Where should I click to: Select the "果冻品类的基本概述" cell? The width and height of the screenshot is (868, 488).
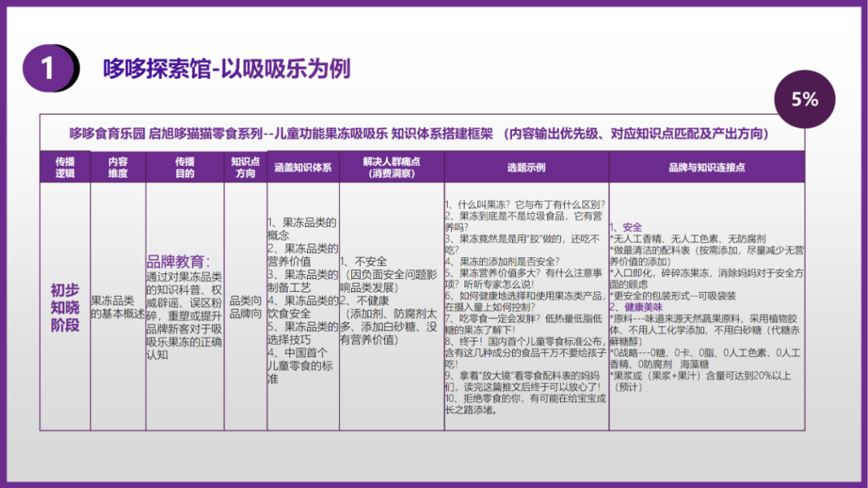[x=118, y=307]
